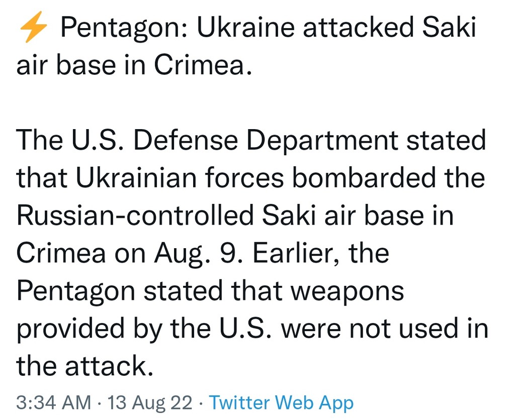Click the text 'Crimea on Aug. 9.'
The image size is (515, 420).
[129, 254]
